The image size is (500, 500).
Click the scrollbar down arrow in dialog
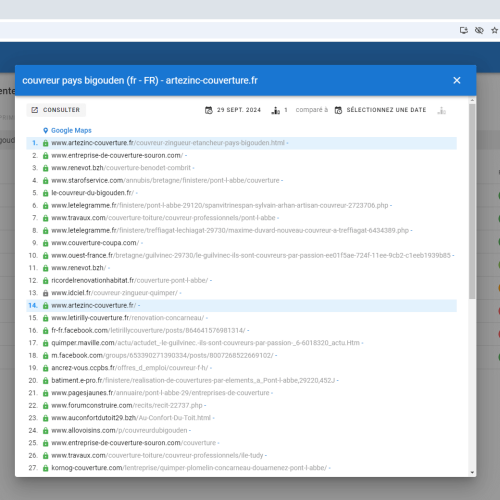[x=472, y=472]
